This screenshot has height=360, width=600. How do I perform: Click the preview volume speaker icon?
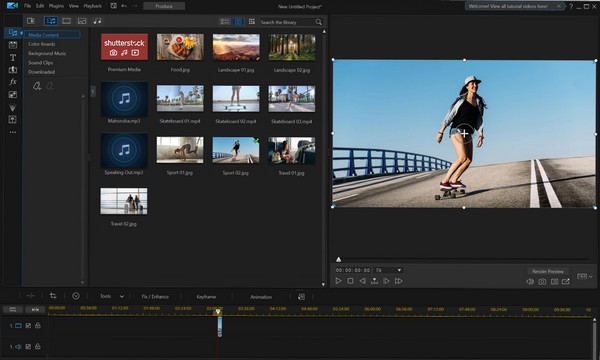tap(530, 282)
